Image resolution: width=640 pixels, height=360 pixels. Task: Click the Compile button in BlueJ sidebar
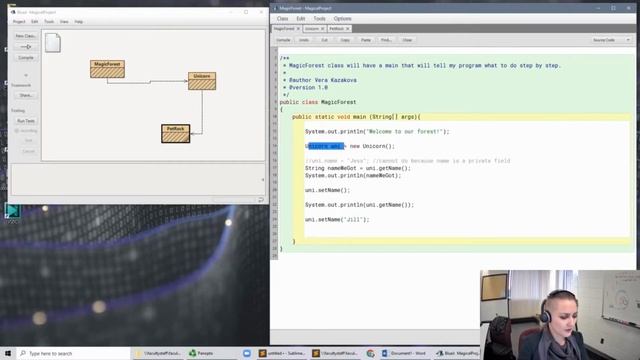(26, 58)
